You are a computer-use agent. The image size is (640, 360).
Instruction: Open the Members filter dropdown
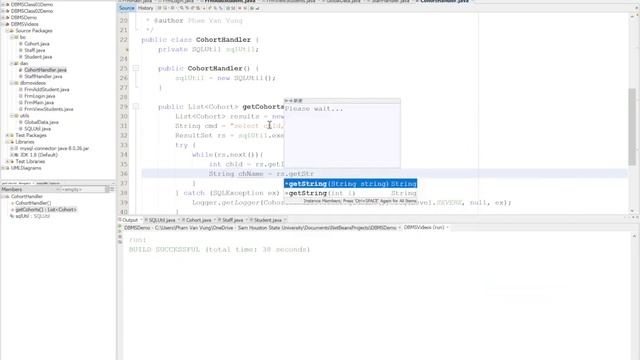(107, 189)
